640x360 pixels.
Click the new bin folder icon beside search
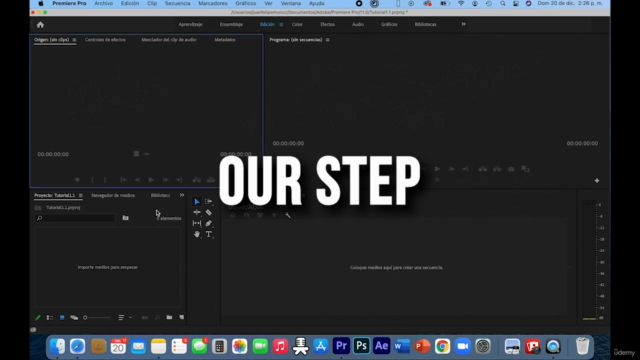pyautogui.click(x=126, y=218)
